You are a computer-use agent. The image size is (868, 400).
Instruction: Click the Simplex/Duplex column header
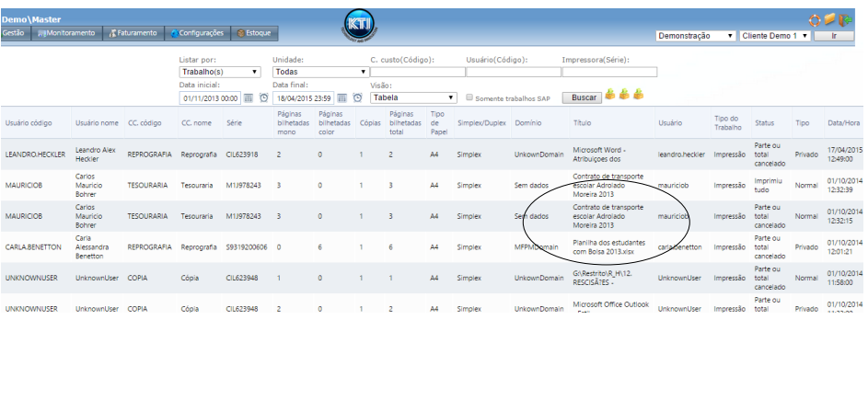(481, 123)
